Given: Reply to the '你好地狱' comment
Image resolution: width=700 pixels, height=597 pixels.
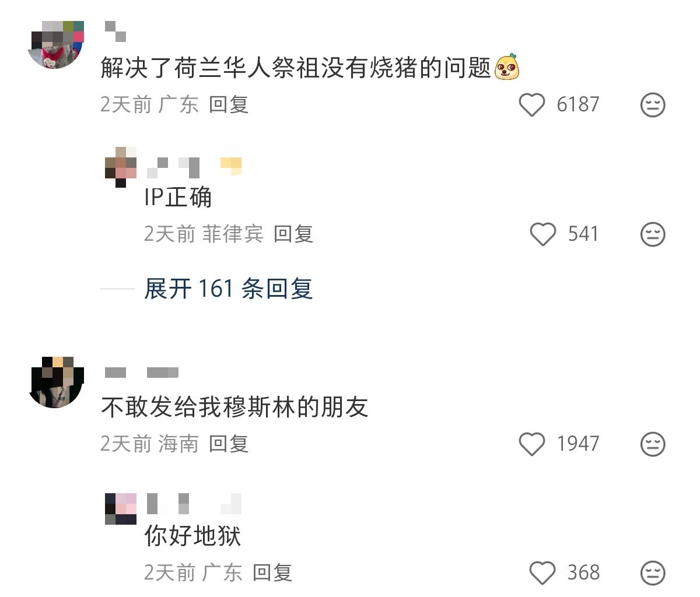Looking at the screenshot, I should coord(272,573).
